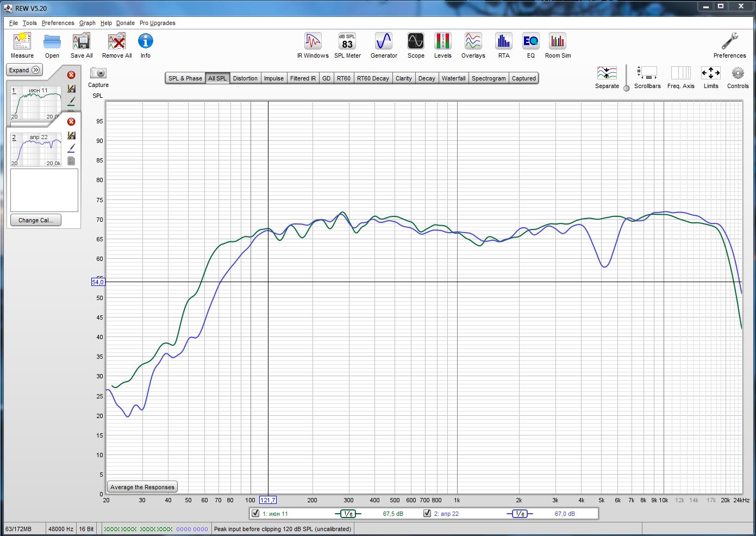Open graph Controls panel
Viewport: 756px width, 536px height.
click(738, 74)
